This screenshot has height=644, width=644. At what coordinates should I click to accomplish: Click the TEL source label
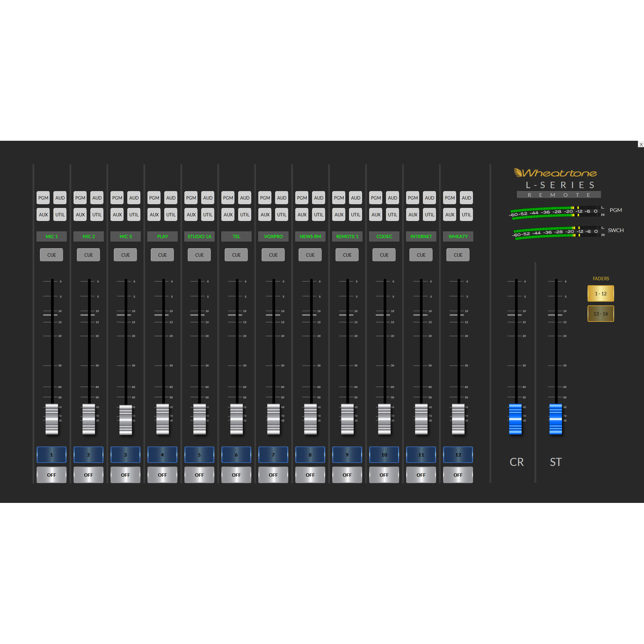236,237
